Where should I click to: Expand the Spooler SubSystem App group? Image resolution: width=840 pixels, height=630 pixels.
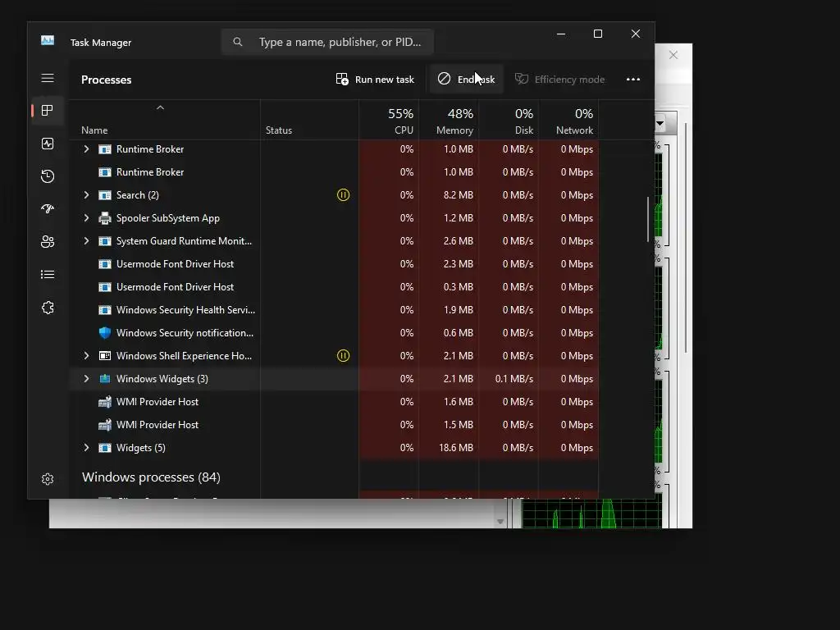pos(86,218)
